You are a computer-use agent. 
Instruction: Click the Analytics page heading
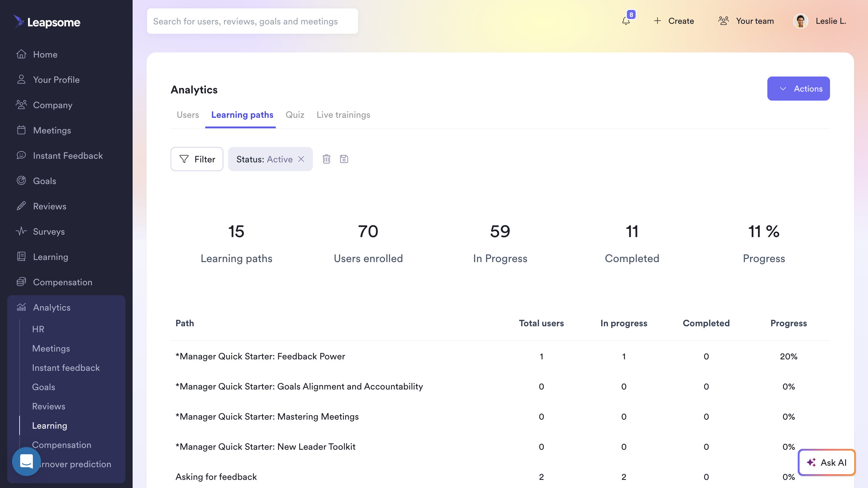(x=194, y=89)
